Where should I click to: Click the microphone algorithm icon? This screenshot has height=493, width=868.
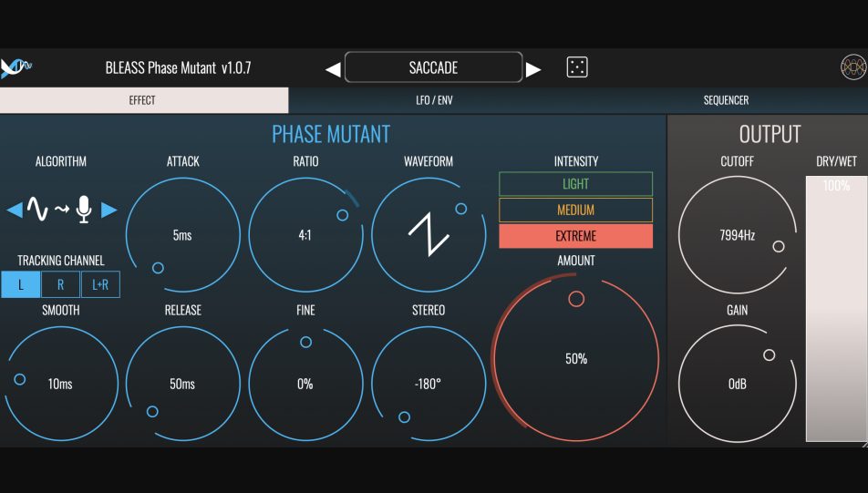(x=84, y=210)
